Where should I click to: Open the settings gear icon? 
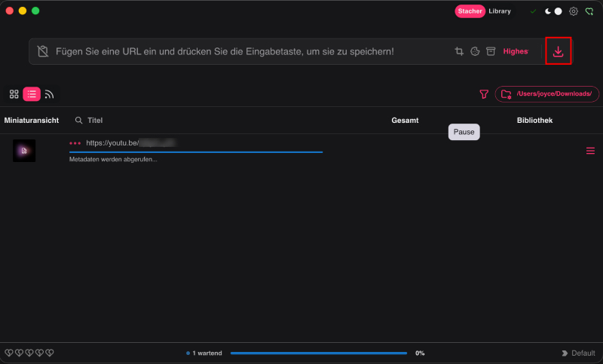click(x=574, y=11)
